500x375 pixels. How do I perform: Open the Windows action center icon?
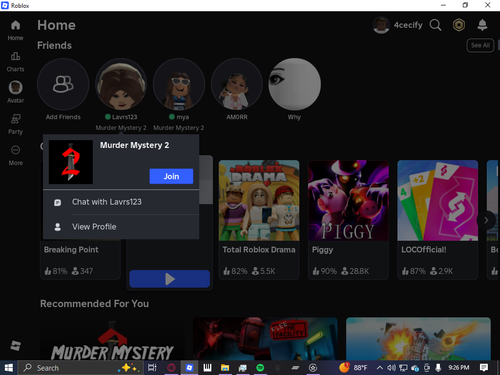(484, 368)
